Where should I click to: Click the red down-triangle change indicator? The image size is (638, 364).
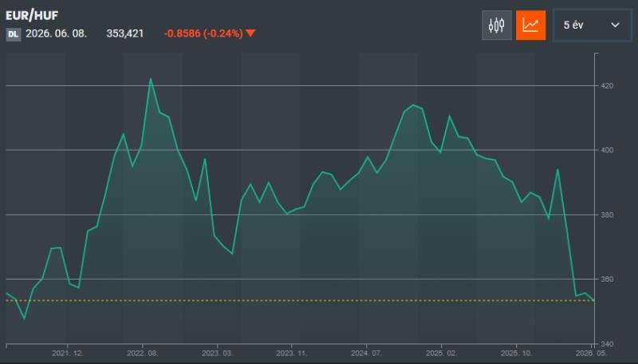pyautogui.click(x=250, y=33)
